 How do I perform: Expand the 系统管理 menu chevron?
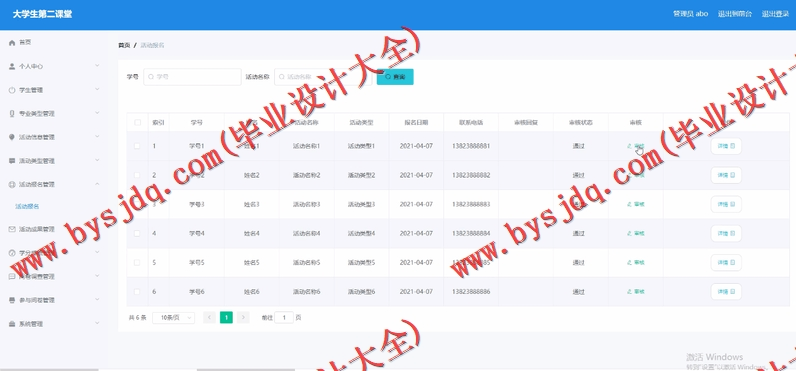97,323
